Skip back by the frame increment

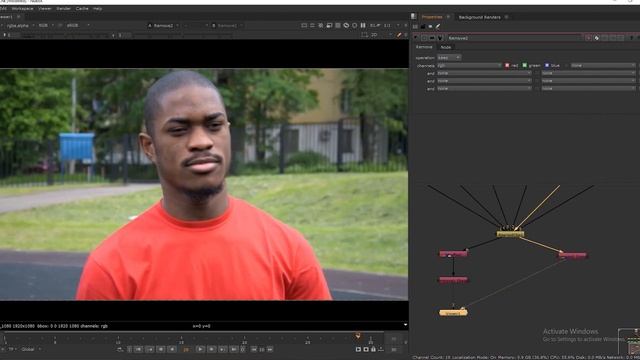click(253, 349)
